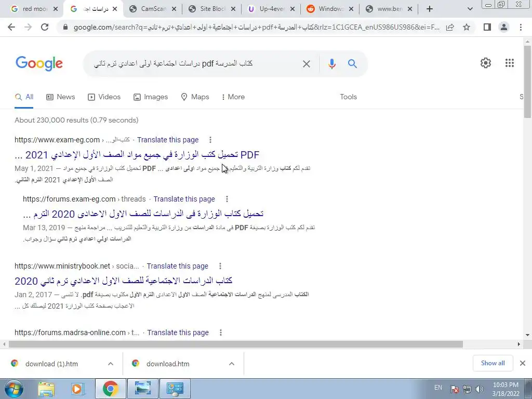Open the 2021 PDF ministry books result

(137, 155)
